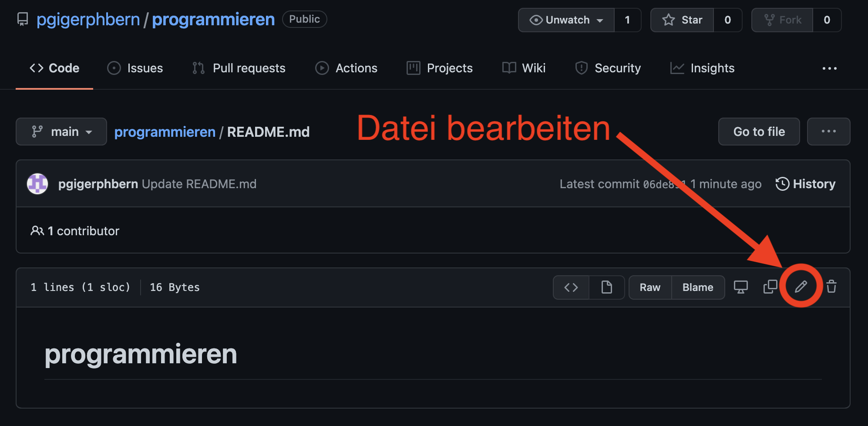Viewport: 868px width, 426px height.
Task: Click the Go to file button
Action: point(759,132)
